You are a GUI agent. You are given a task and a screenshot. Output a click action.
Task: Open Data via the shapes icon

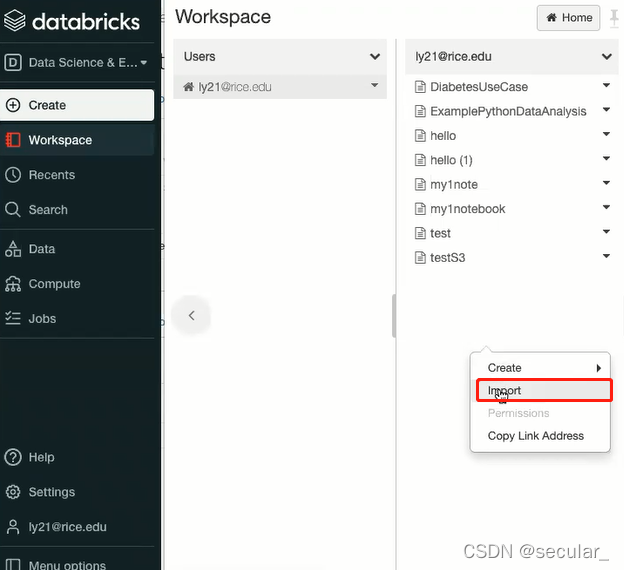point(13,249)
